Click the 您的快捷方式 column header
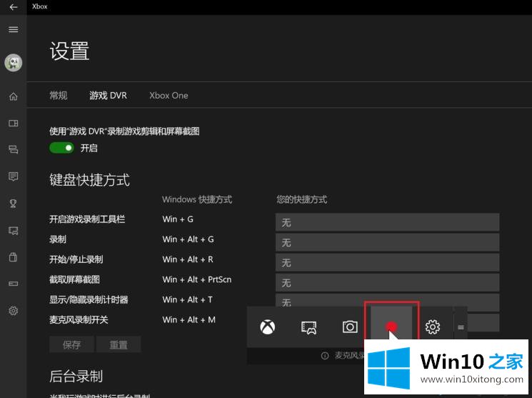 click(x=301, y=199)
